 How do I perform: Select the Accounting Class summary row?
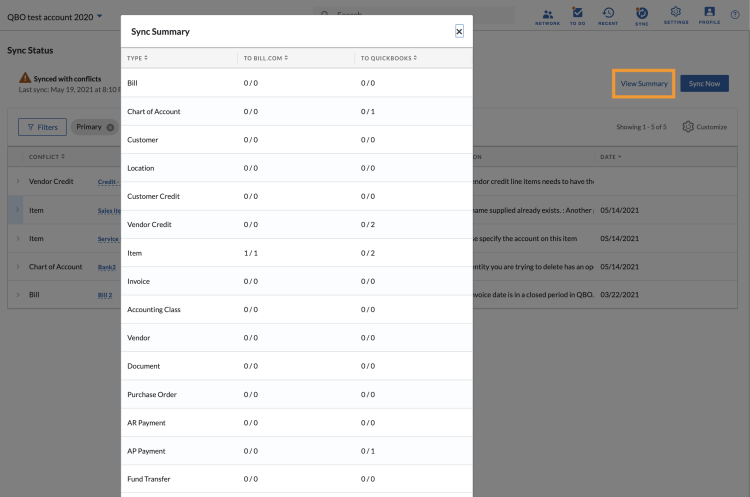297,309
